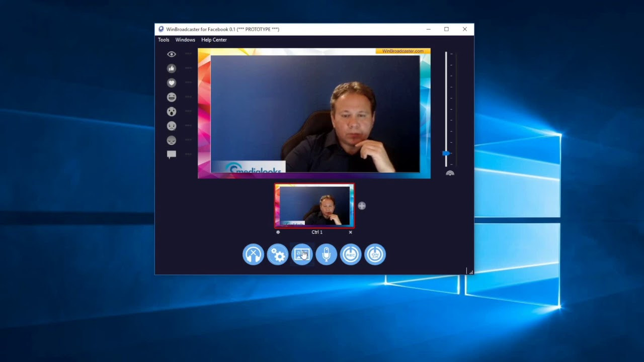The image size is (644, 362).
Task: Click the sad crying reaction icon
Action: [x=172, y=126]
